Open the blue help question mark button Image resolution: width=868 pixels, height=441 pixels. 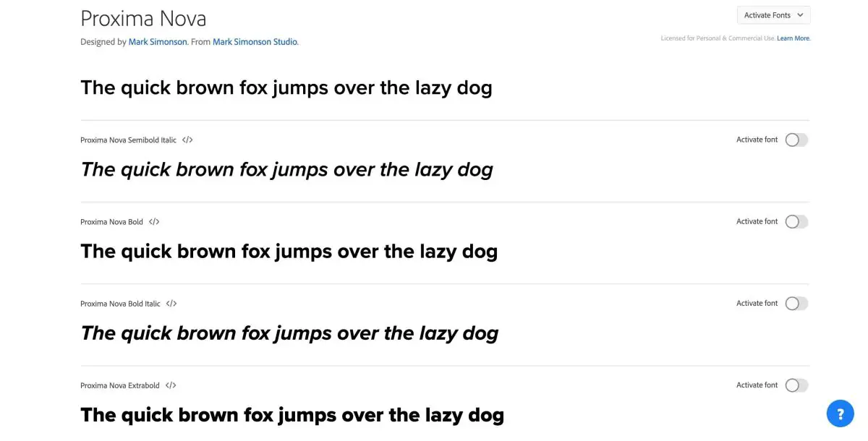point(840,414)
